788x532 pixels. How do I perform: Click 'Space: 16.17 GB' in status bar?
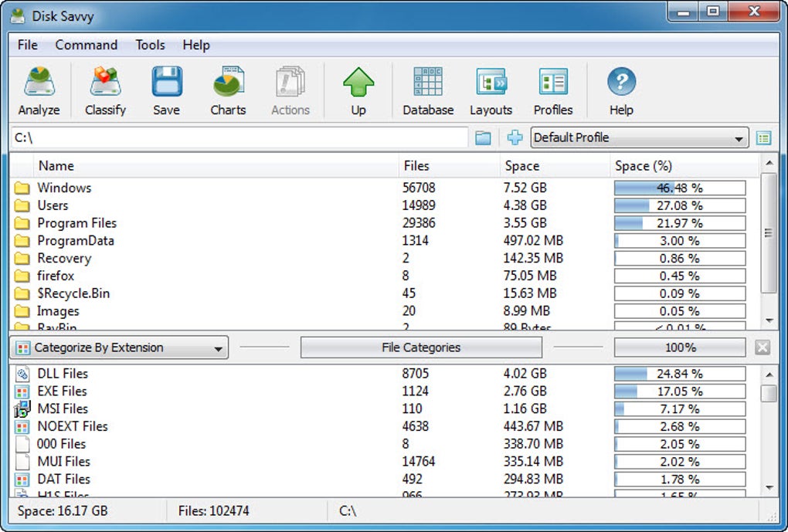pos(63,511)
